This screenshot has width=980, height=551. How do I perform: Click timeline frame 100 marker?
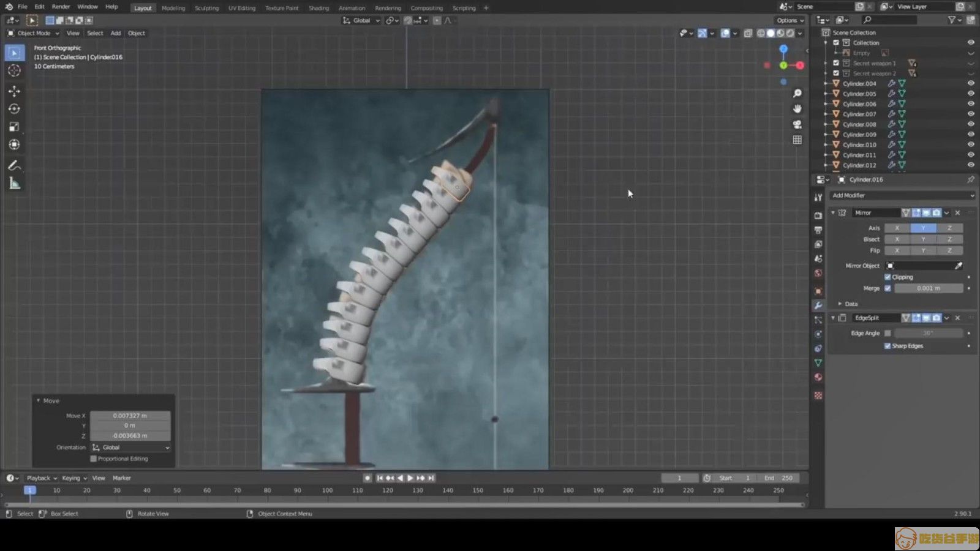click(x=327, y=490)
